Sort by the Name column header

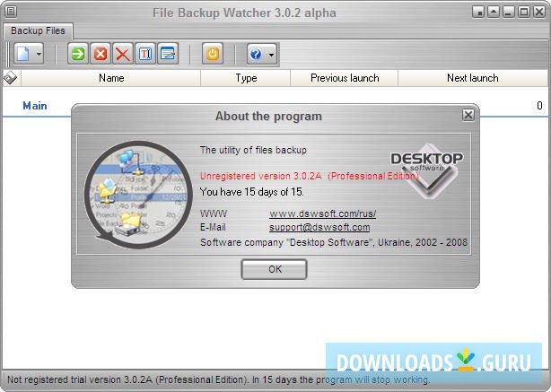(x=111, y=78)
